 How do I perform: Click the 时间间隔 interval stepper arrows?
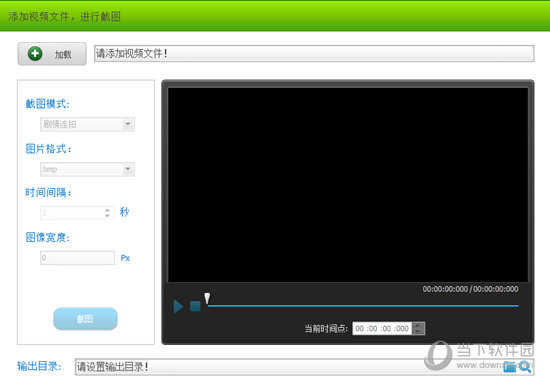tap(107, 212)
